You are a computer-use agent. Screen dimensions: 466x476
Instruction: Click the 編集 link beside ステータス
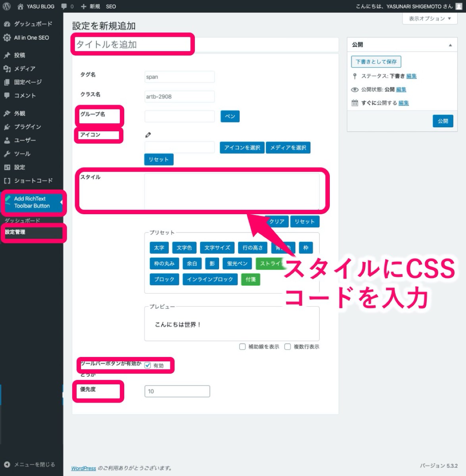tap(411, 76)
